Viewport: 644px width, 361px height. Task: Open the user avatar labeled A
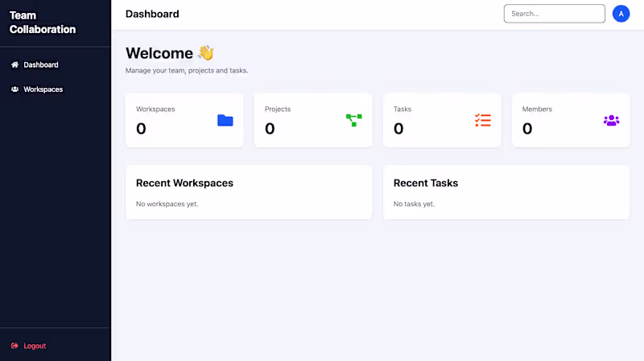click(x=621, y=14)
